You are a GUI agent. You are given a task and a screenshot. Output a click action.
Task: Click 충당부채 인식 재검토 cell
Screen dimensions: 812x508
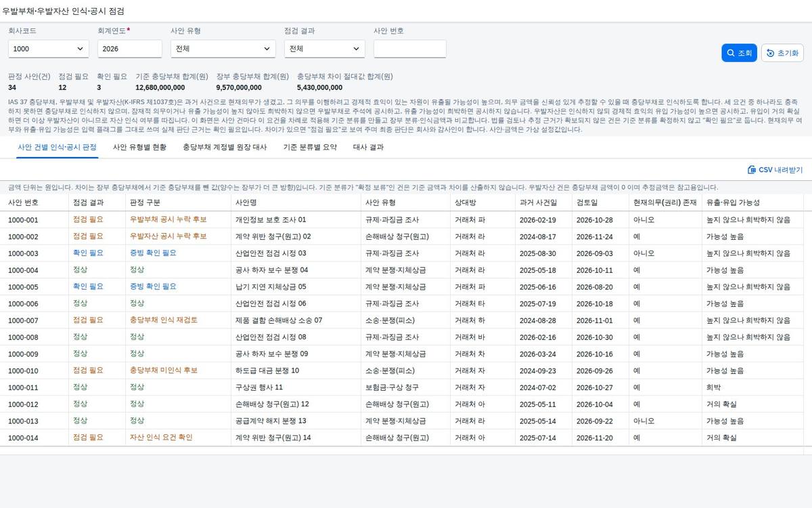(x=163, y=320)
